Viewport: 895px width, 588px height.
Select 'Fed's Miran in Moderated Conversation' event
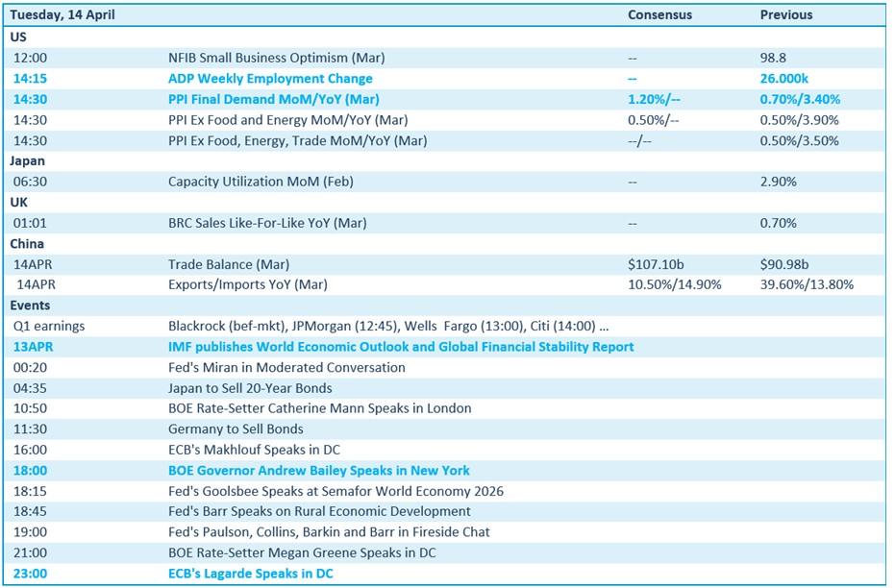point(286,367)
